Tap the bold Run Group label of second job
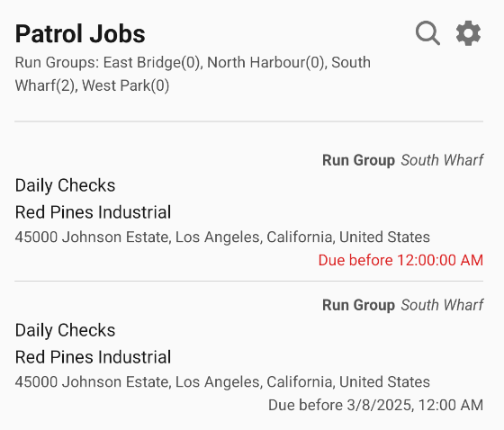 tap(359, 305)
